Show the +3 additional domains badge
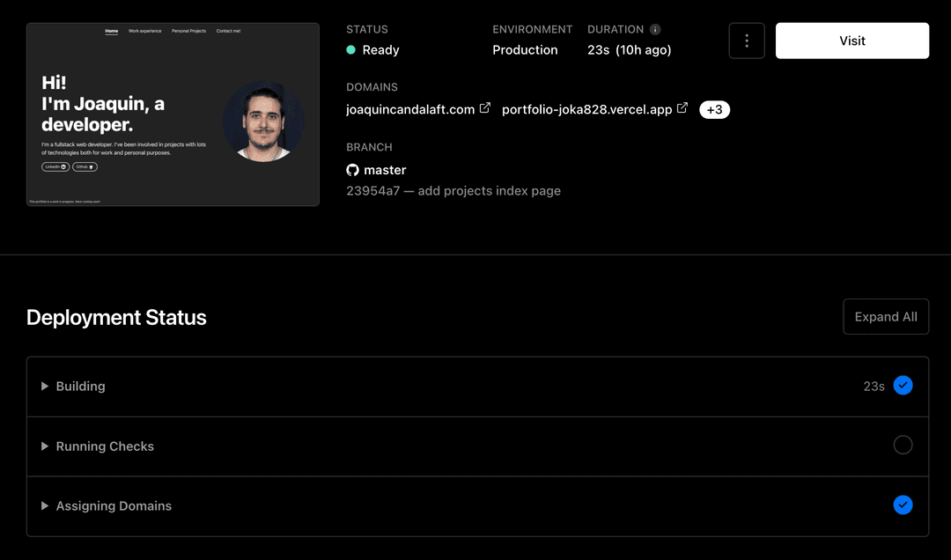Screen dimensions: 951x560 click(714, 110)
